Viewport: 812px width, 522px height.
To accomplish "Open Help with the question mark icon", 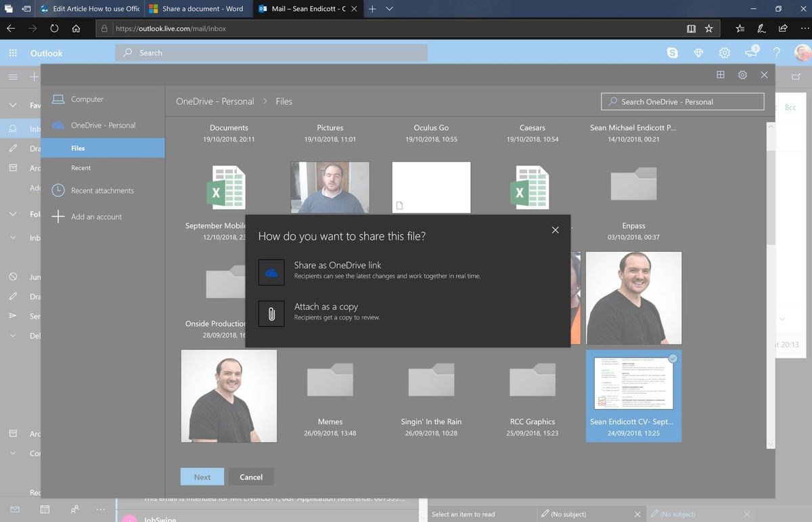I will coord(776,53).
